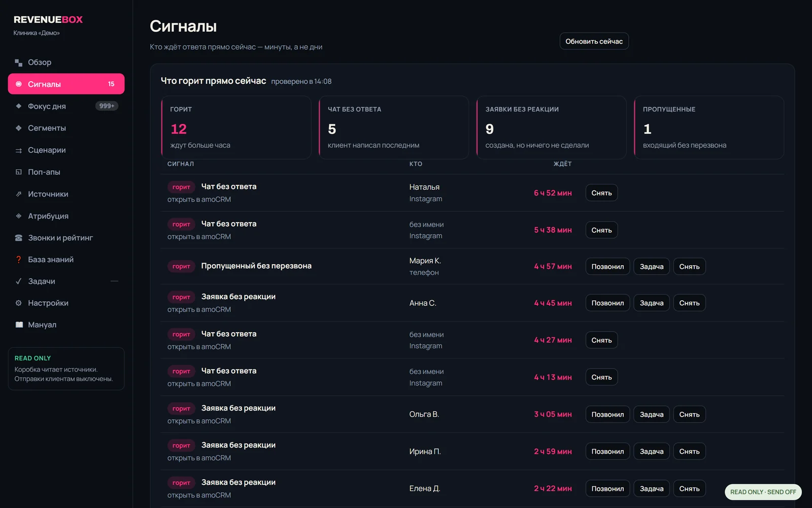Open the Звонки и рейтинг section
This screenshot has width=812, height=508.
[66, 238]
